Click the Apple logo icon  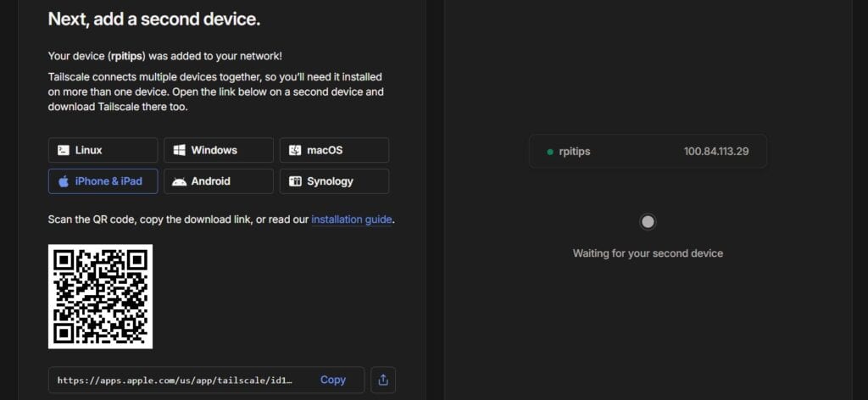63,181
